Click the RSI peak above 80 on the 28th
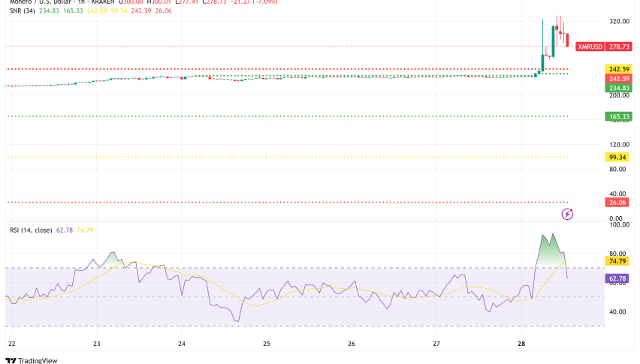This screenshot has width=640, height=364. [553, 234]
